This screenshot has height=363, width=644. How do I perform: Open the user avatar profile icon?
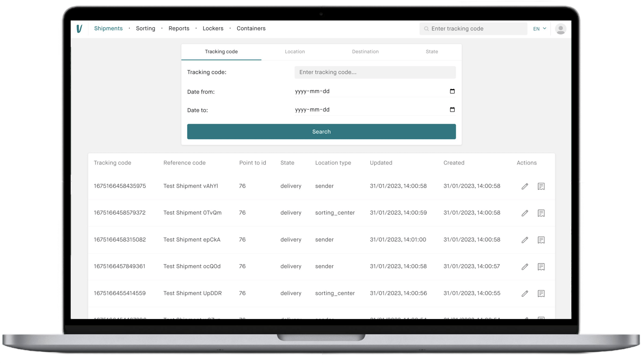pos(561,29)
